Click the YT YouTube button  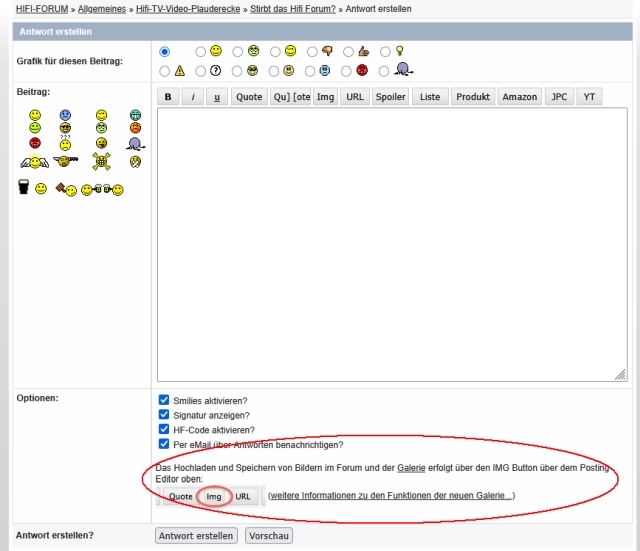point(589,97)
